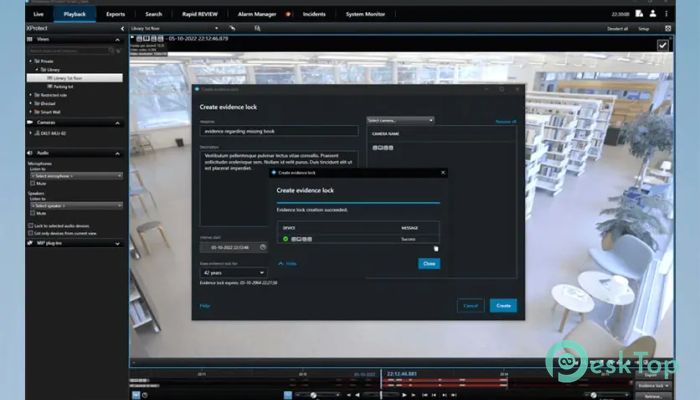Viewport: 700px width, 400px height.
Task: Open the Evidence lock dropdown button
Action: (653, 386)
